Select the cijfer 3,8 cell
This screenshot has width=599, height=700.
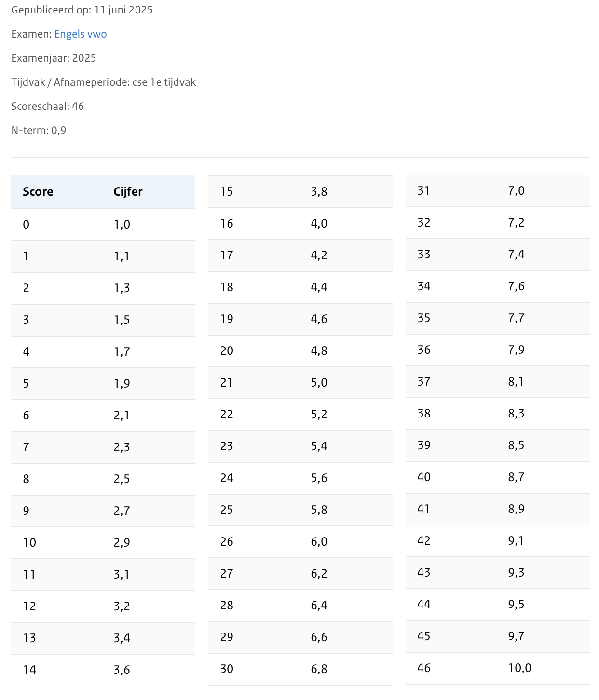pyautogui.click(x=319, y=192)
